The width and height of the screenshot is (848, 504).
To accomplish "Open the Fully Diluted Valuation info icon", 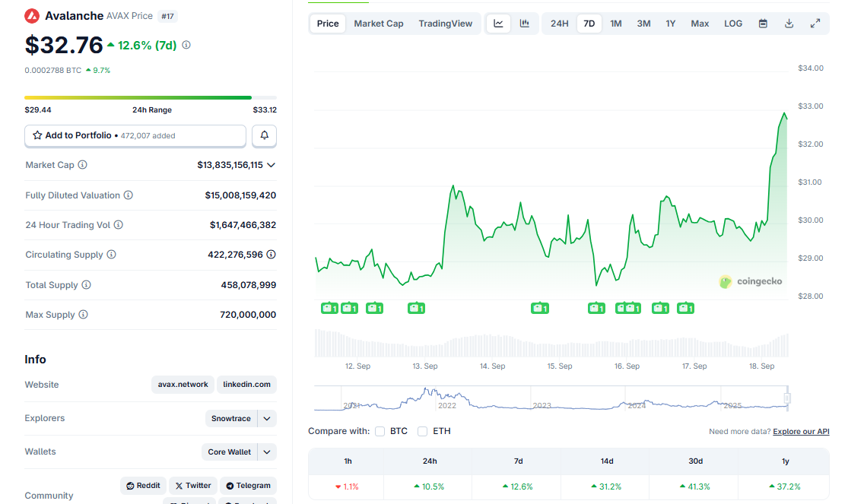I will click(x=129, y=195).
